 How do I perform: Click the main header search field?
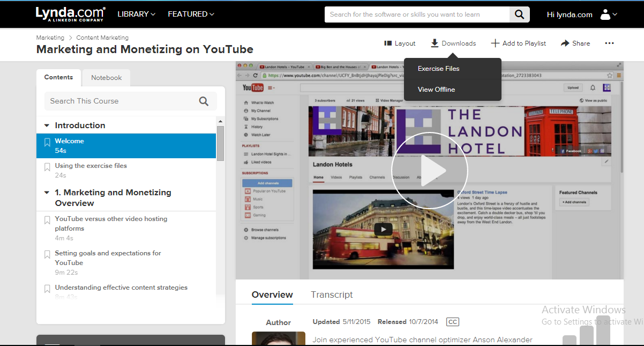coord(417,14)
